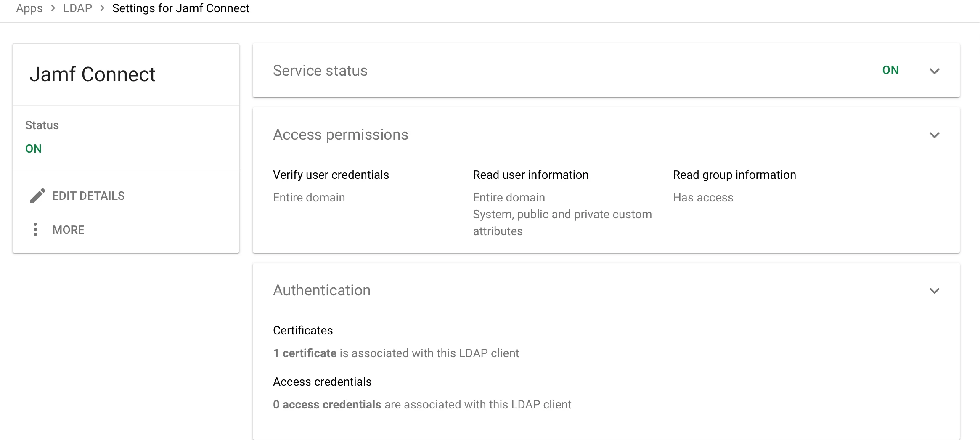
Task: Click 'Has access' under group information
Action: [x=703, y=197]
